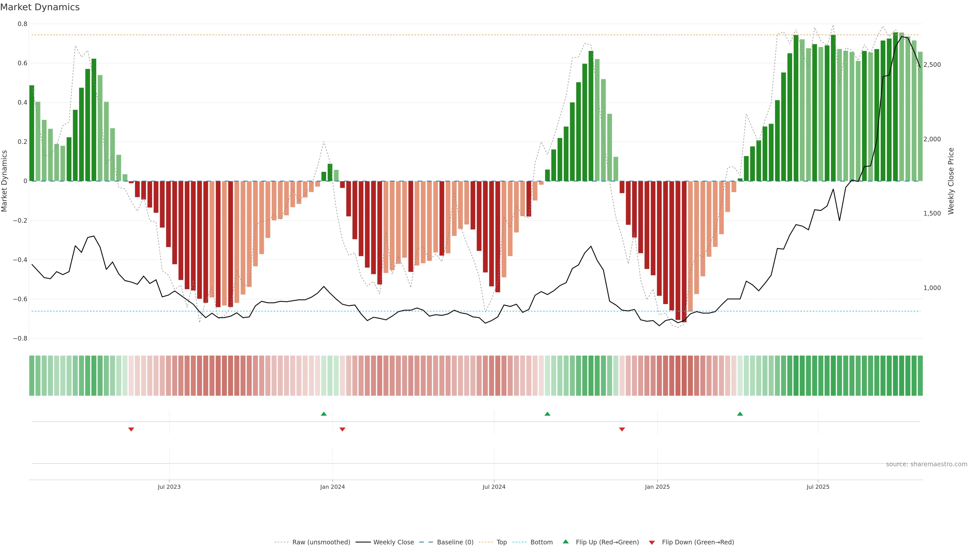Click the flip-up triangle near April 2025
Screen dimensions: 980x551
point(740,414)
